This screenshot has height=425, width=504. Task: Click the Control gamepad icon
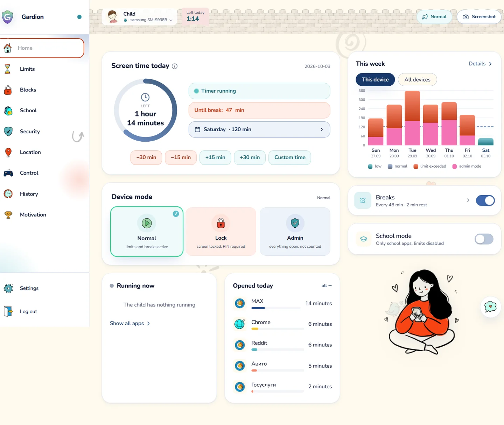coord(8,173)
